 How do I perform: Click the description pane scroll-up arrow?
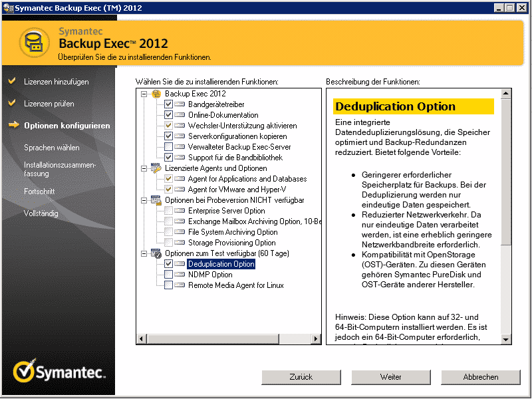(505, 93)
